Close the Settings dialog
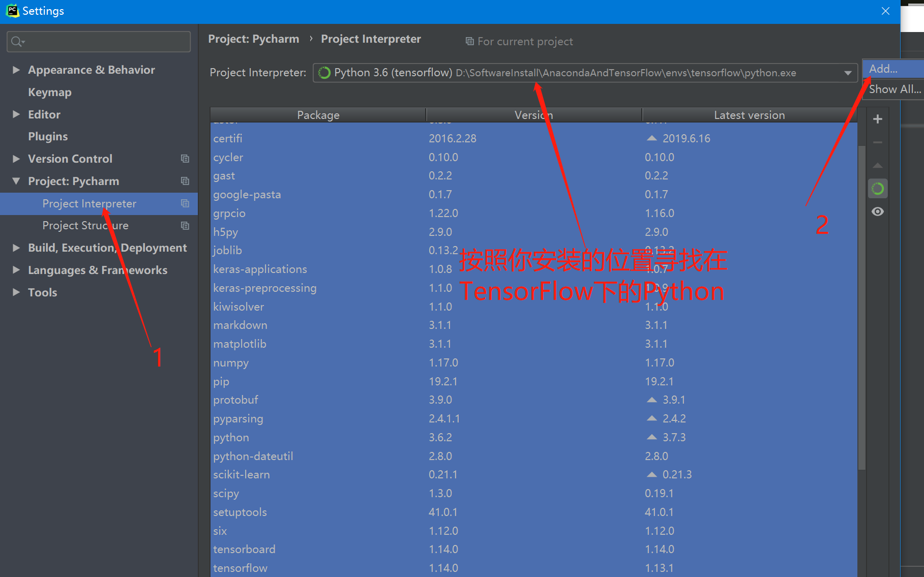This screenshot has width=924, height=577. tap(885, 11)
